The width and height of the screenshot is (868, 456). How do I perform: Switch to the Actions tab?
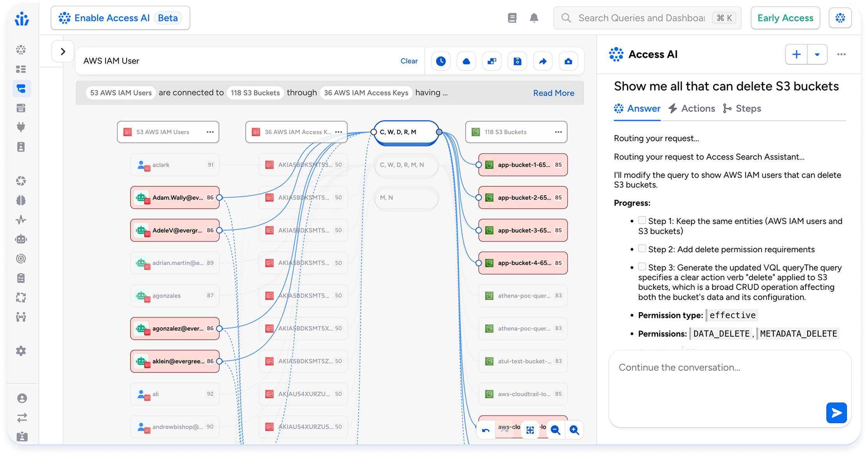pyautogui.click(x=692, y=108)
